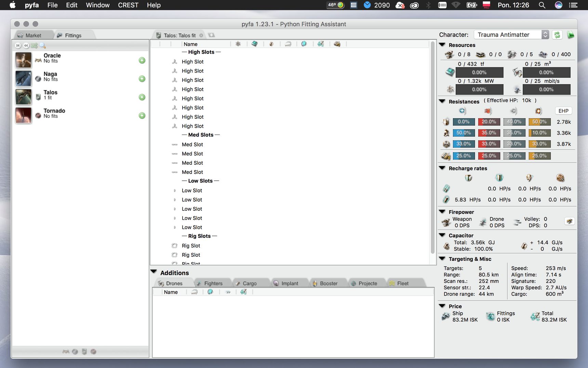The width and height of the screenshot is (588, 368).
Task: Open the File menu
Action: pos(52,5)
